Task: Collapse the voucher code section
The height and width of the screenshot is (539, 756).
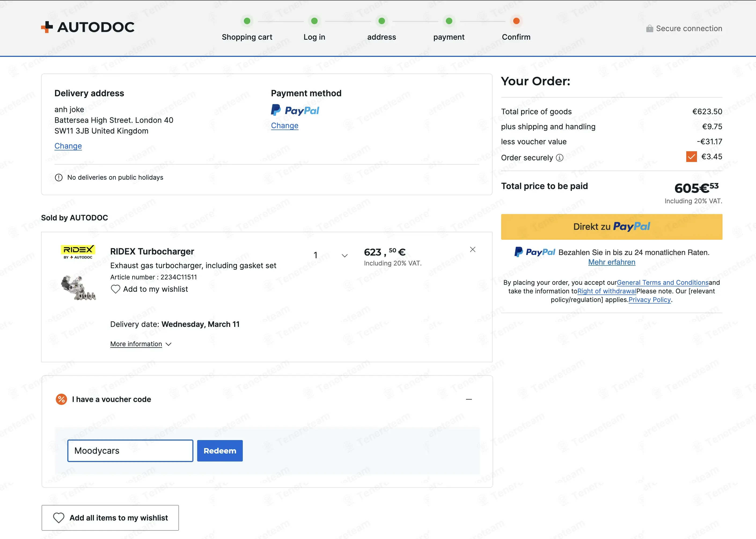Action: (469, 399)
